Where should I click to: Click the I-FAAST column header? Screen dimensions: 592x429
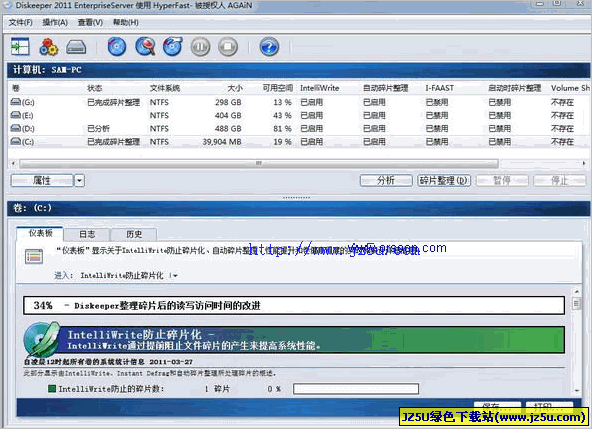(x=439, y=88)
